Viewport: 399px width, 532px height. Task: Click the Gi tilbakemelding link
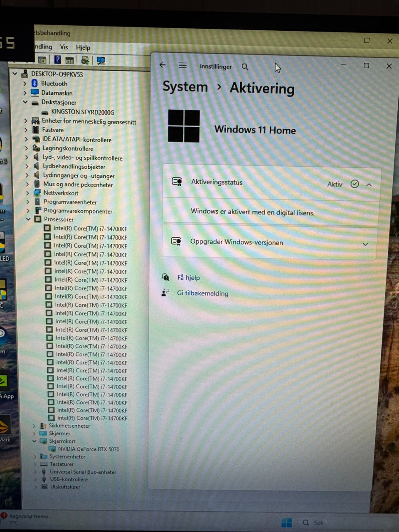click(202, 293)
